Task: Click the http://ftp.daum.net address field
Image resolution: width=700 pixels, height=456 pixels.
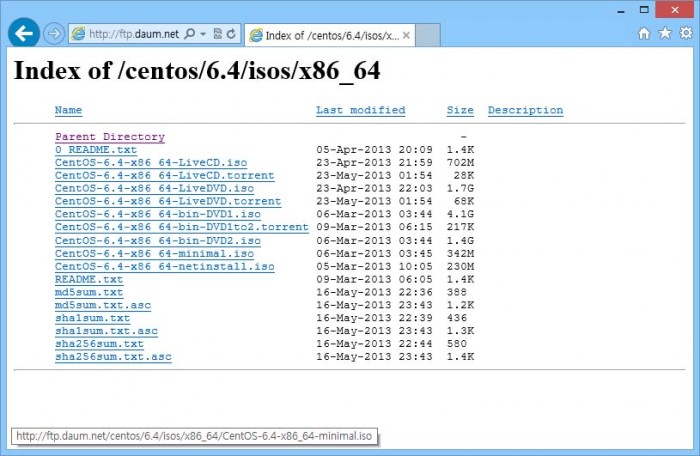Action: 134,34
